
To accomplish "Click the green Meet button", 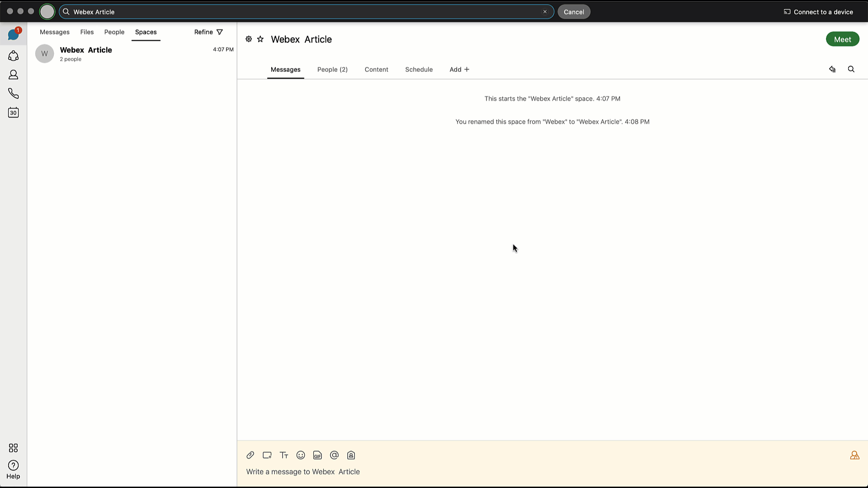I will [x=842, y=39].
